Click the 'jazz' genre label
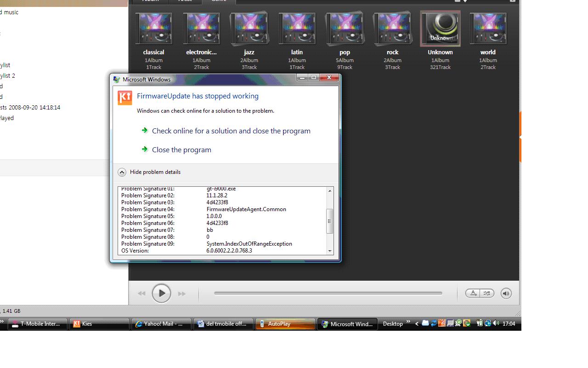Image resolution: width=588 pixels, height=368 pixels. [x=249, y=52]
